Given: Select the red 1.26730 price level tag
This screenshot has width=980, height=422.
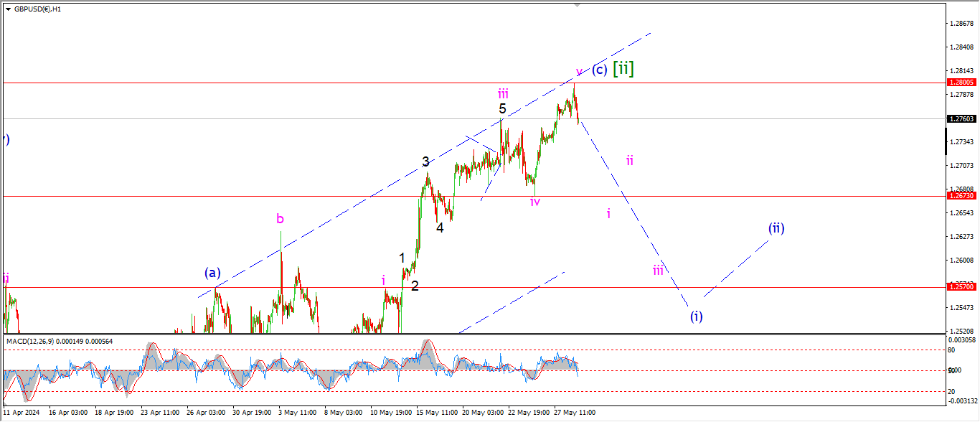Looking at the screenshot, I should [961, 196].
